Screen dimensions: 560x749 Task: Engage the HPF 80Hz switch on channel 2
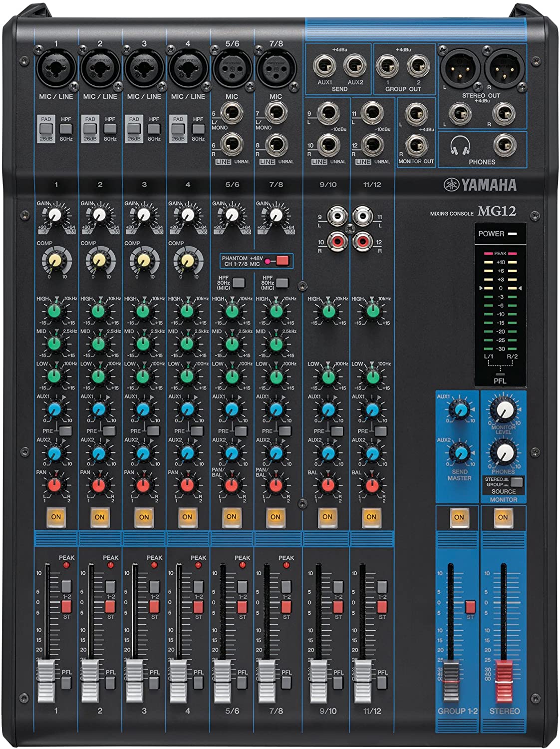[x=111, y=129]
